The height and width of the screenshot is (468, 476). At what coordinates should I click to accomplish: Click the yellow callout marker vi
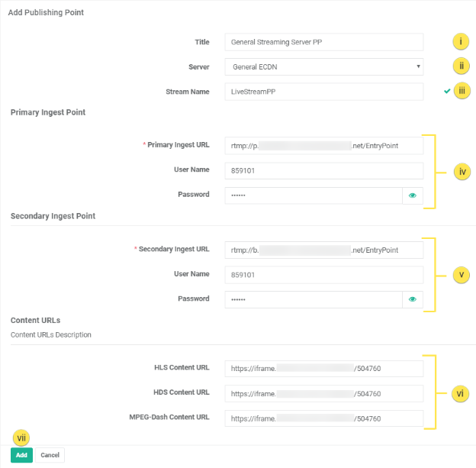(460, 393)
